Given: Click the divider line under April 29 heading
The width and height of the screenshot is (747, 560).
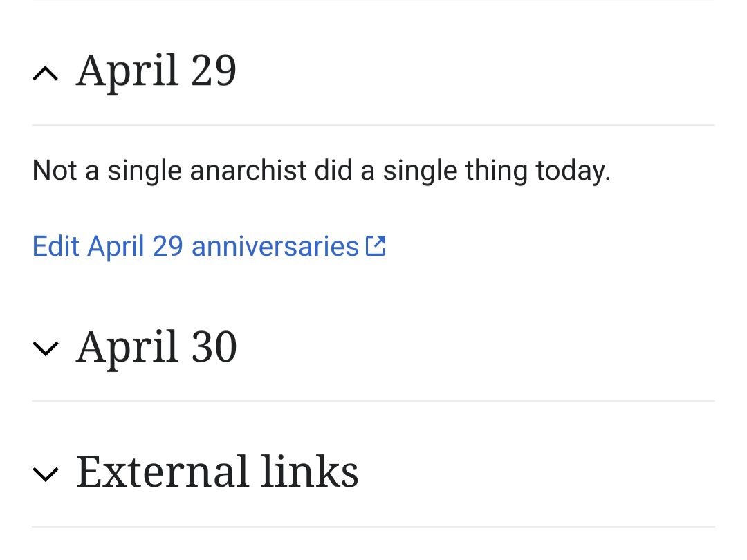Looking at the screenshot, I should pyautogui.click(x=373, y=125).
